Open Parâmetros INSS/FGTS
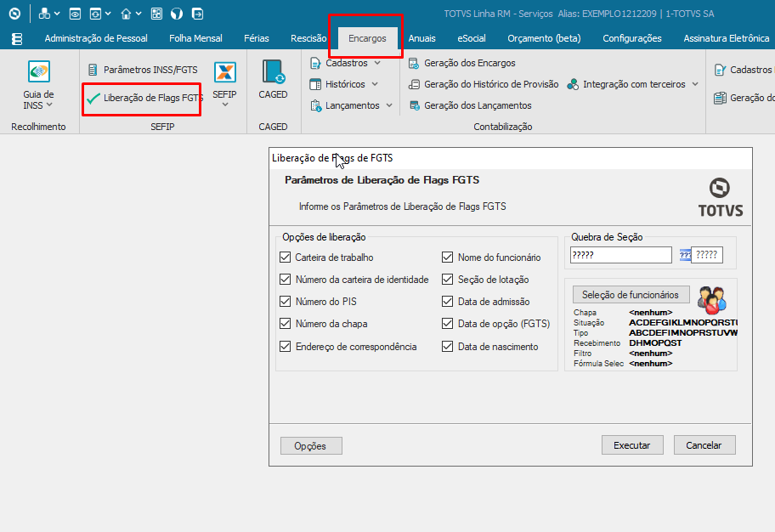Image resolution: width=775 pixels, height=532 pixels. point(143,70)
